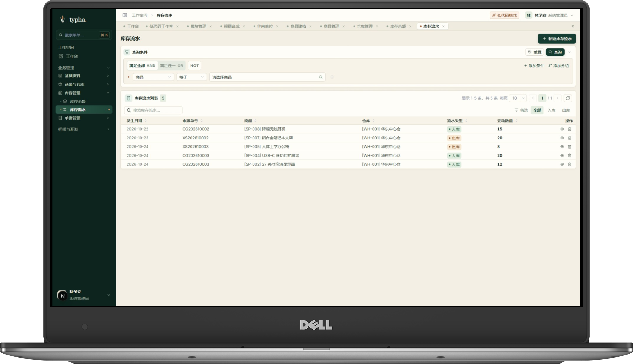This screenshot has width=633, height=364.
Task: Show only 入库 records
Action: click(552, 110)
